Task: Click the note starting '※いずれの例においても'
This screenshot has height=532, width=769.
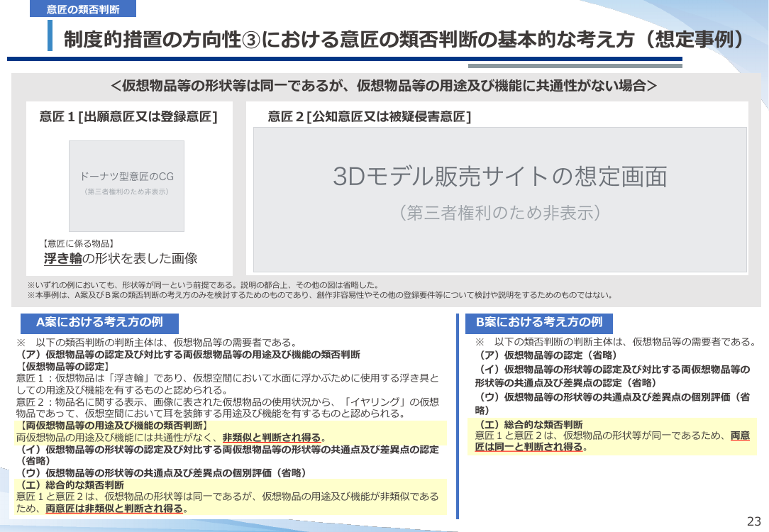Action: point(203,285)
